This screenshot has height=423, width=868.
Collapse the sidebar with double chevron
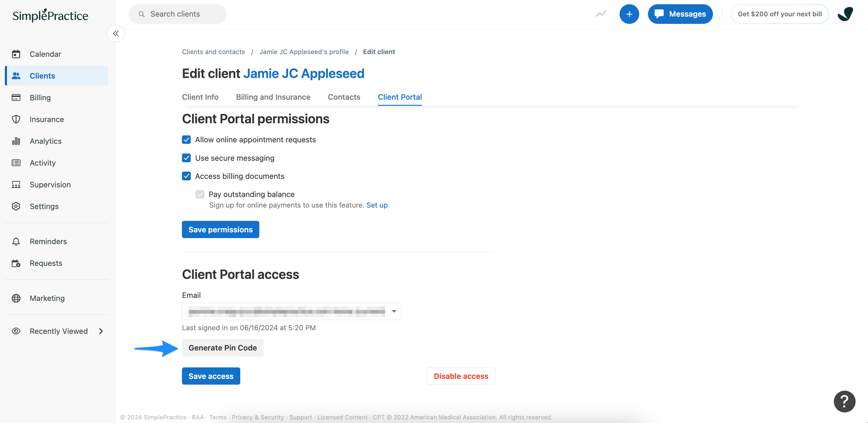[115, 33]
